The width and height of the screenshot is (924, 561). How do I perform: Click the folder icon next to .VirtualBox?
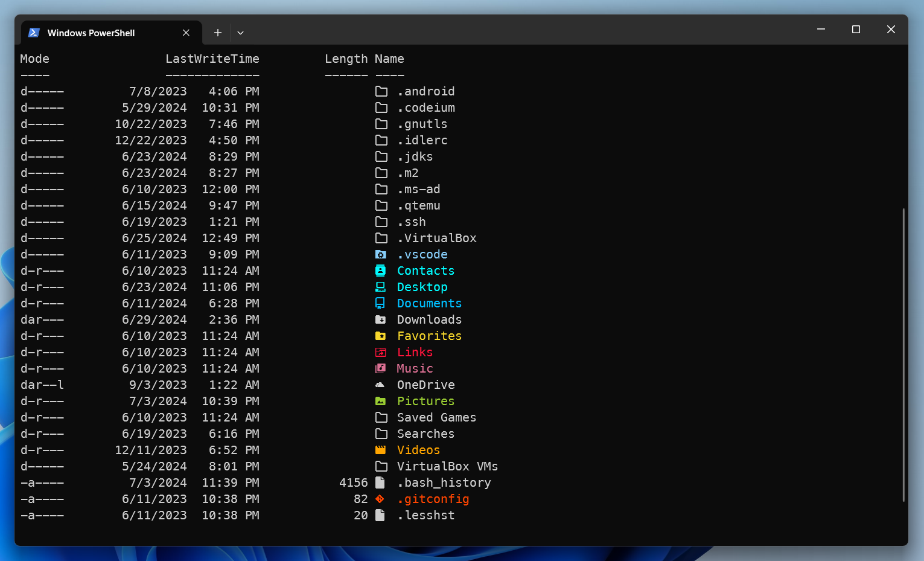tap(381, 238)
